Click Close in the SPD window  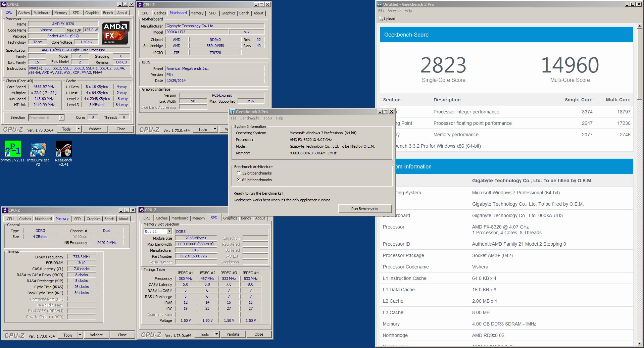point(259,334)
